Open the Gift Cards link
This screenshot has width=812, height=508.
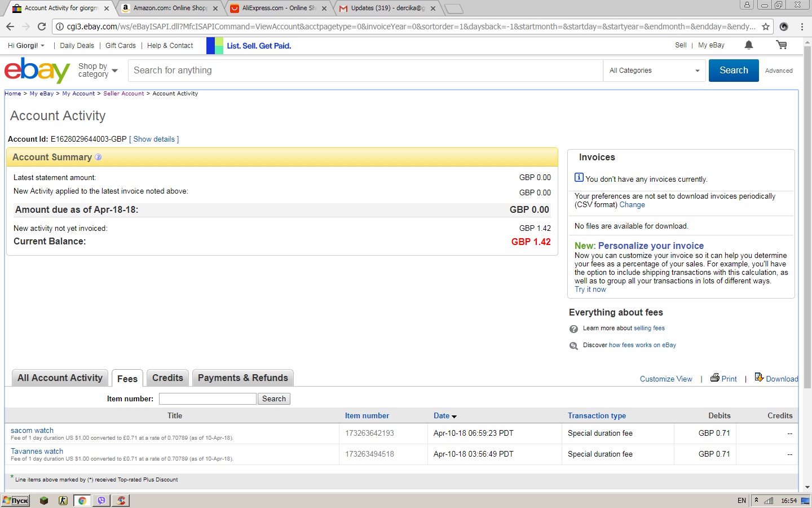coord(121,46)
